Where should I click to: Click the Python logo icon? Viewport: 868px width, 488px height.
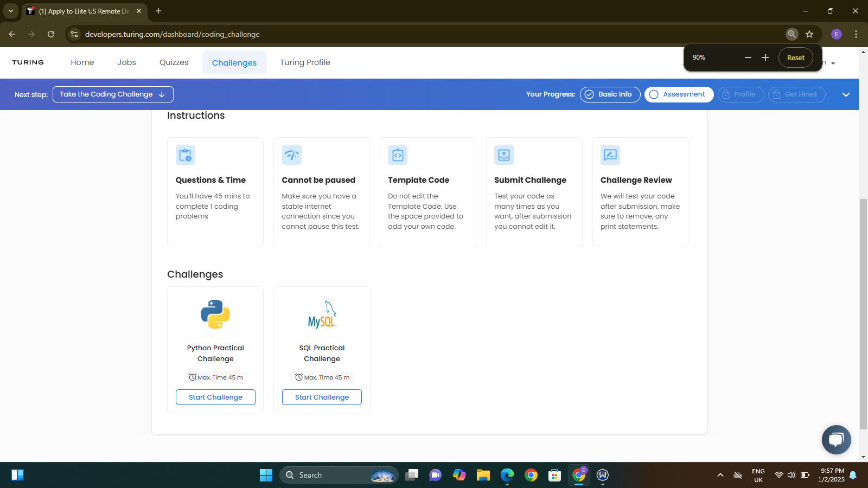coord(215,314)
